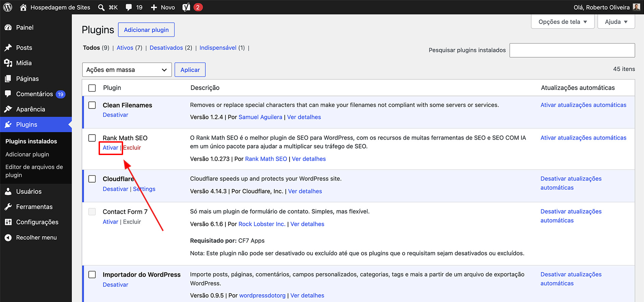Open the WordPress logo menu
The height and width of the screenshot is (302, 644).
(x=8, y=7)
